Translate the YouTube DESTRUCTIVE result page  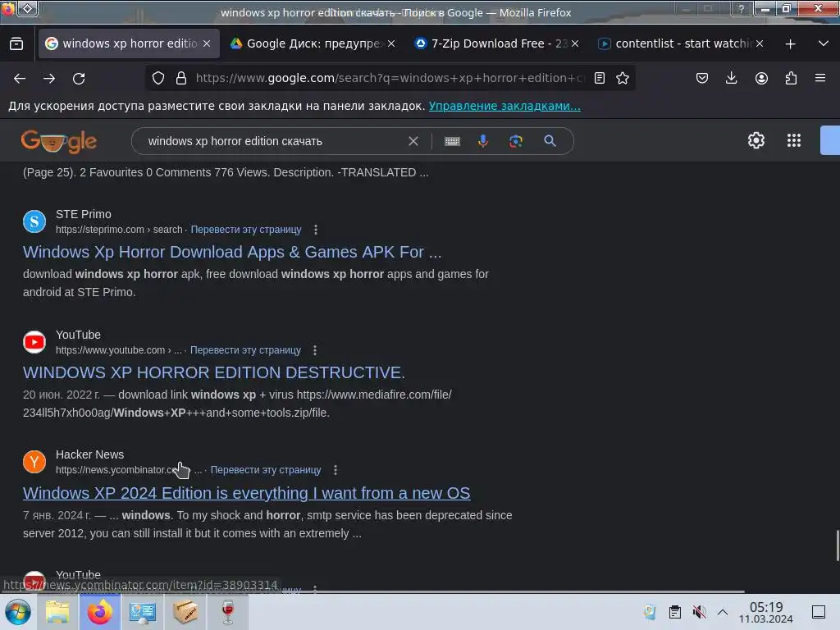point(245,350)
